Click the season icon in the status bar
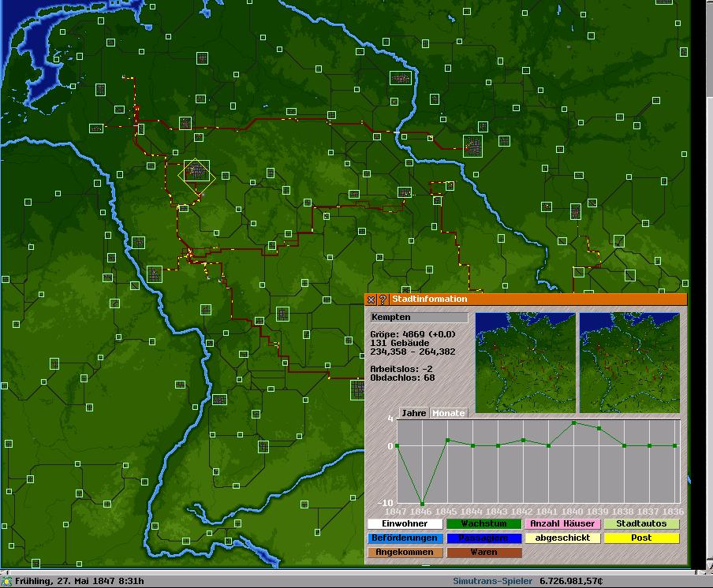The height and width of the screenshot is (588, 713). (x=7, y=581)
